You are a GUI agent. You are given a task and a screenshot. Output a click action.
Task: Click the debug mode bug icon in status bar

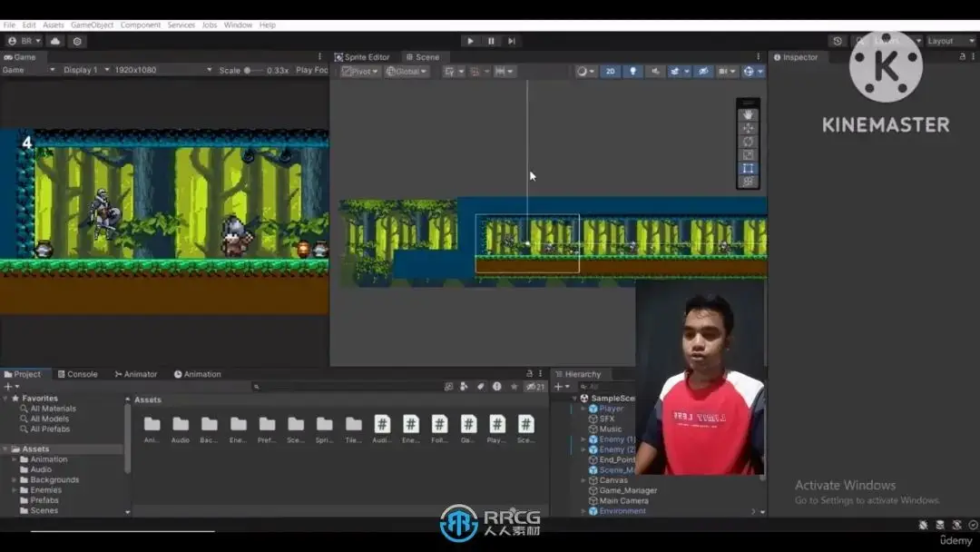[x=923, y=525]
